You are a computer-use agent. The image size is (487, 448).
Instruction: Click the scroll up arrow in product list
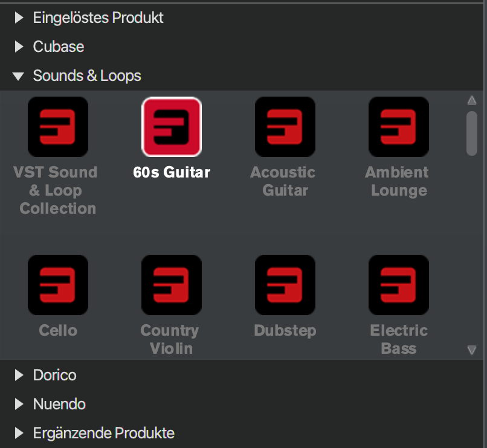click(x=472, y=100)
